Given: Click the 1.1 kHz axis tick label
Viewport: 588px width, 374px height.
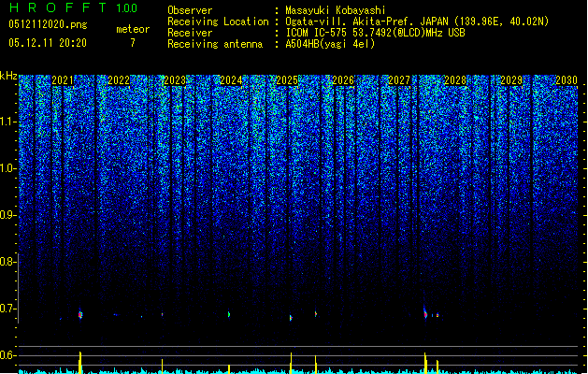Looking at the screenshot, I should click(x=8, y=122).
